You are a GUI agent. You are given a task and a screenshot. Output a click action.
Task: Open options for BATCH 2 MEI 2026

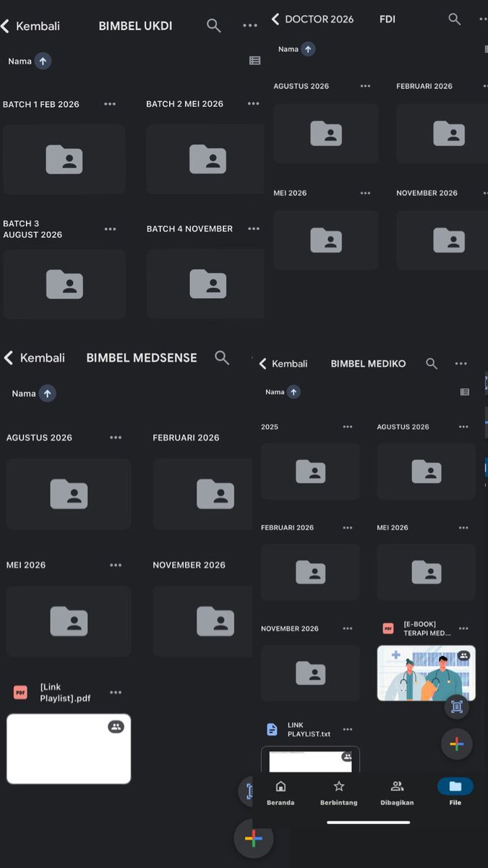point(253,104)
